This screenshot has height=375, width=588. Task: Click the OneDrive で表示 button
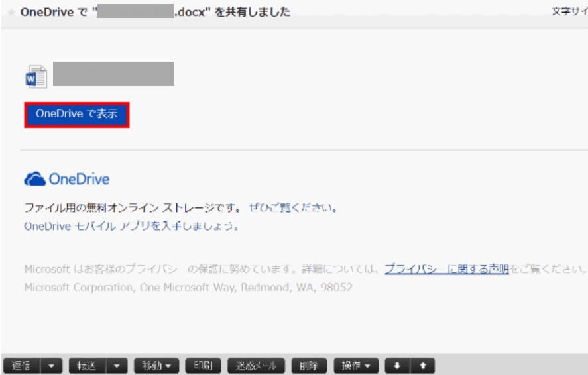[x=77, y=115]
